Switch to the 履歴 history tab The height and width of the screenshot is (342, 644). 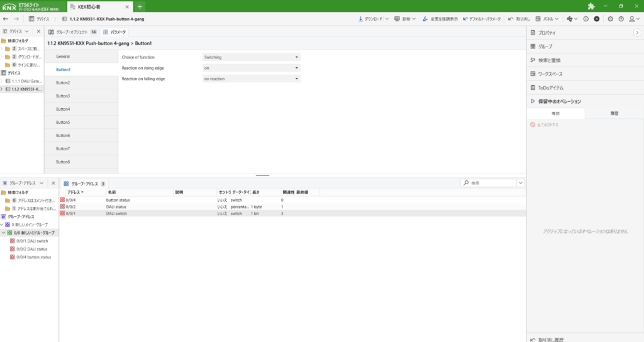[614, 114]
